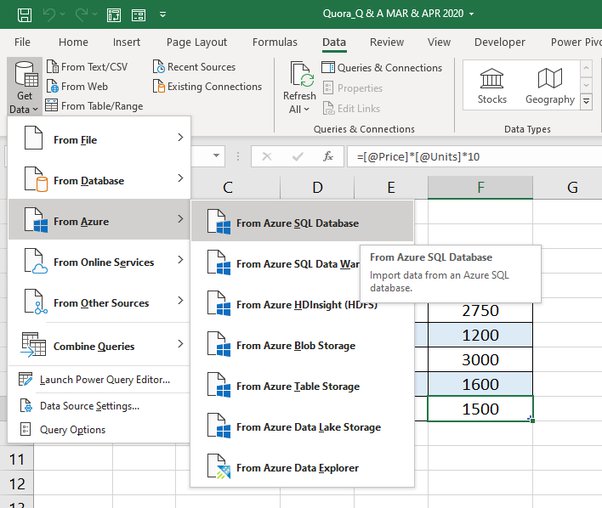This screenshot has height=508, width=602.
Task: Select the Geography data type
Action: click(x=550, y=86)
